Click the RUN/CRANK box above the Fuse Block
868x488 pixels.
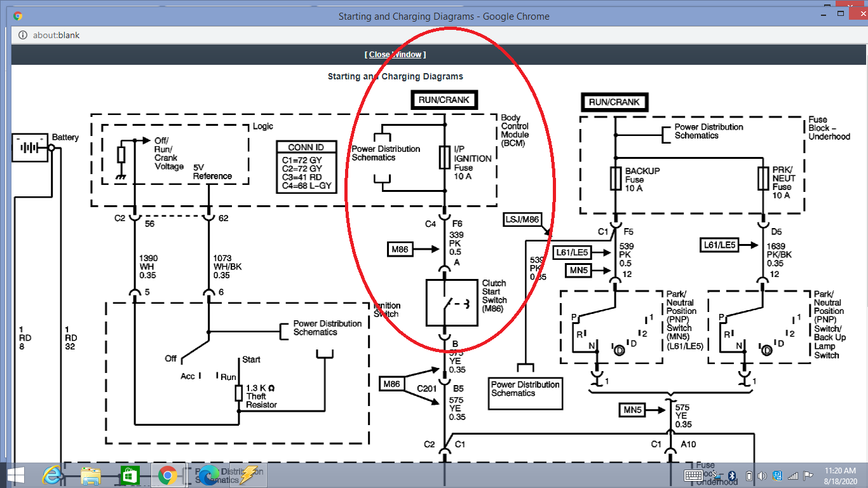pos(614,102)
